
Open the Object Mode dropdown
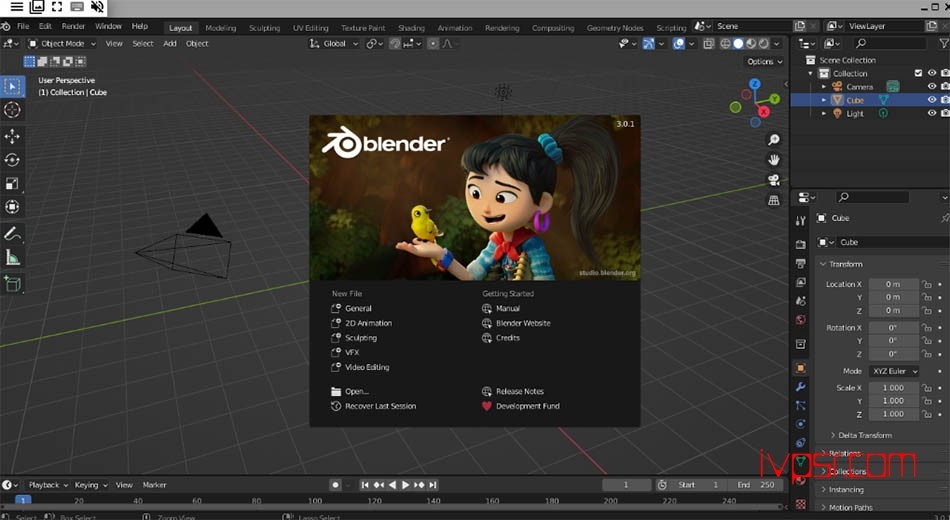(62, 44)
